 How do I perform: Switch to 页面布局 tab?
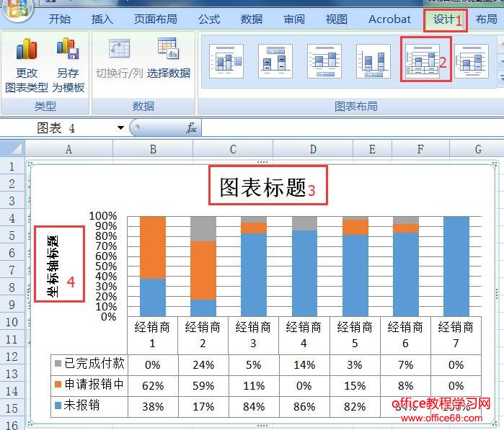click(156, 19)
